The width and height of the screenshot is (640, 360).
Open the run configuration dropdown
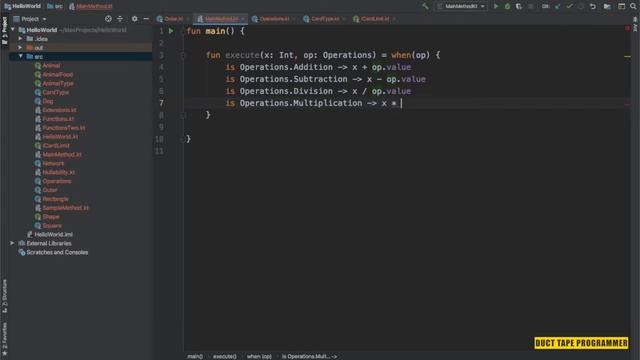point(462,6)
